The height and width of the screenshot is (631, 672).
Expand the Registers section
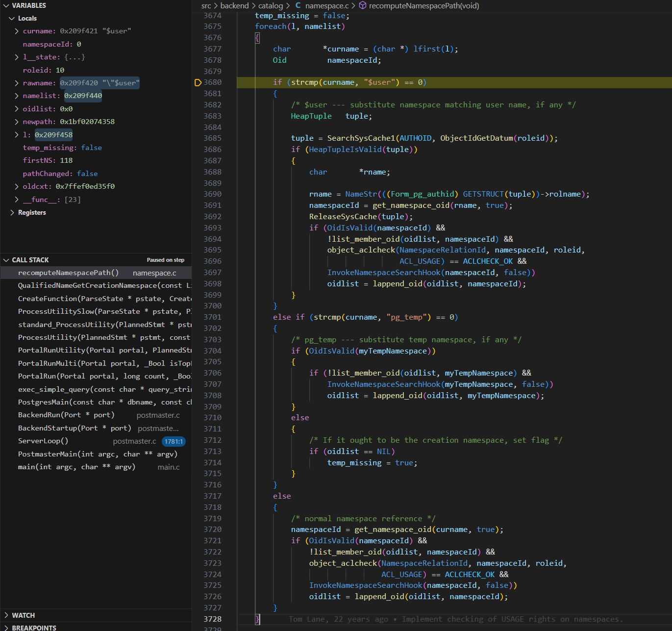(12, 212)
